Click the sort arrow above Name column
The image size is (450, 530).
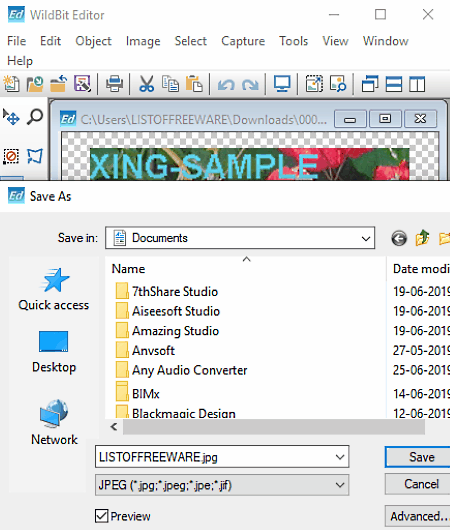pos(246,259)
